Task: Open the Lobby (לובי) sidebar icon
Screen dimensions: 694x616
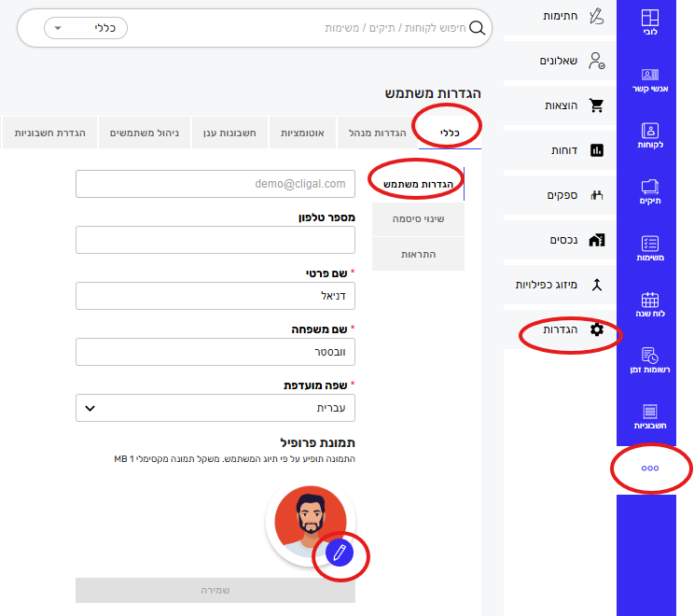Action: coord(649,23)
